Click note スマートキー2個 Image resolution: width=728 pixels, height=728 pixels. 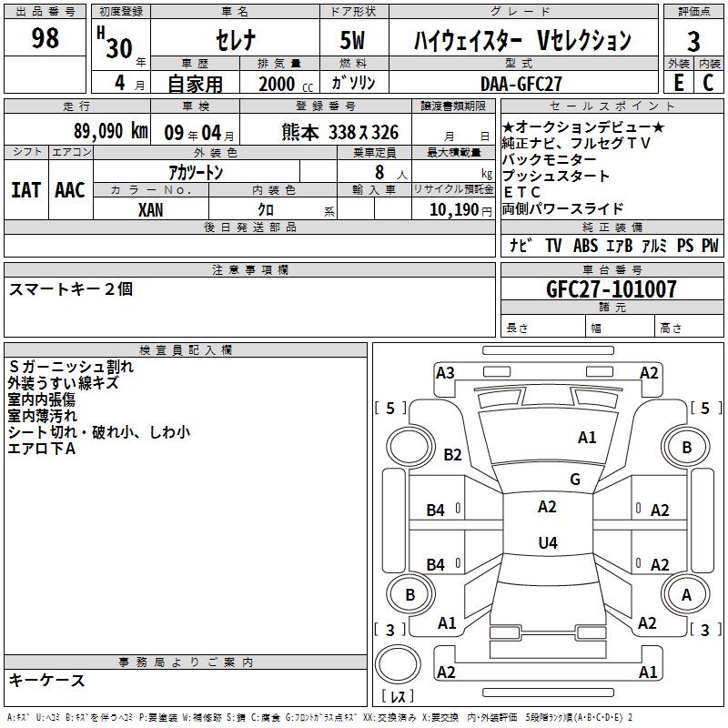click(x=71, y=288)
